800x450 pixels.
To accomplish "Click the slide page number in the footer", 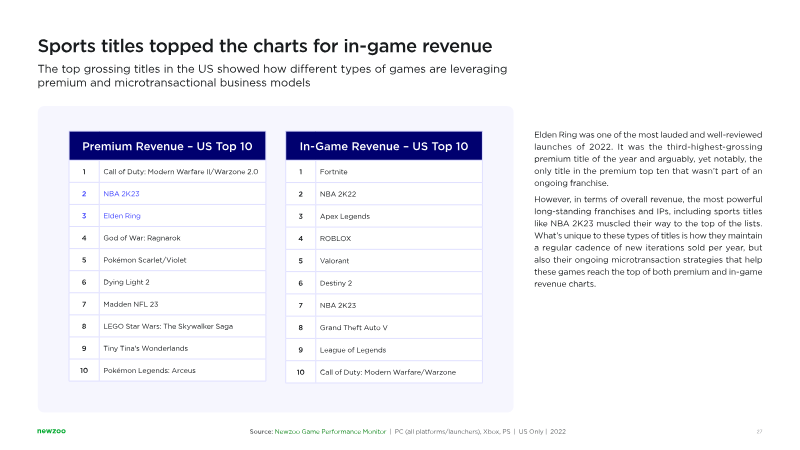I will tap(759, 431).
